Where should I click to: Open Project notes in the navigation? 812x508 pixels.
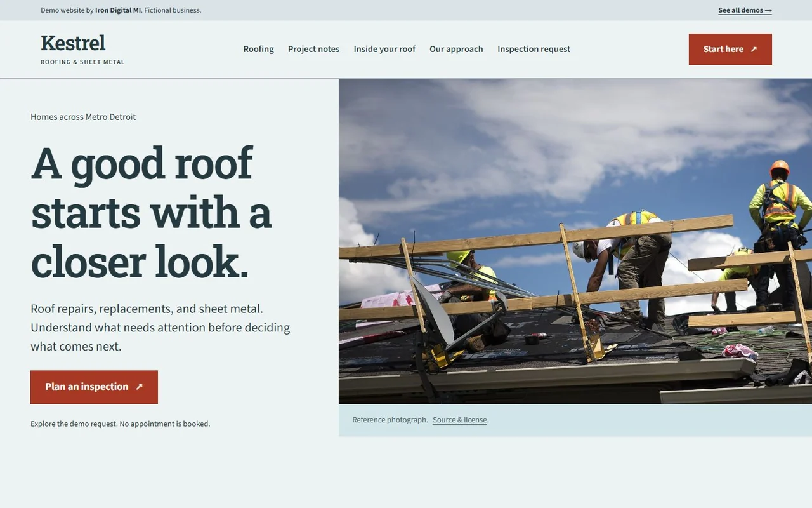tap(313, 49)
